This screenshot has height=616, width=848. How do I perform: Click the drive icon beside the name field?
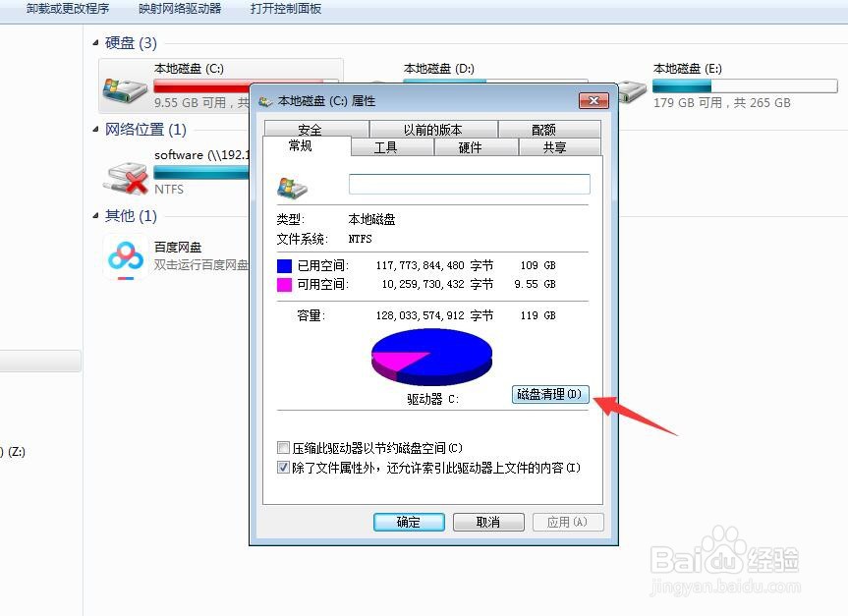(x=292, y=188)
